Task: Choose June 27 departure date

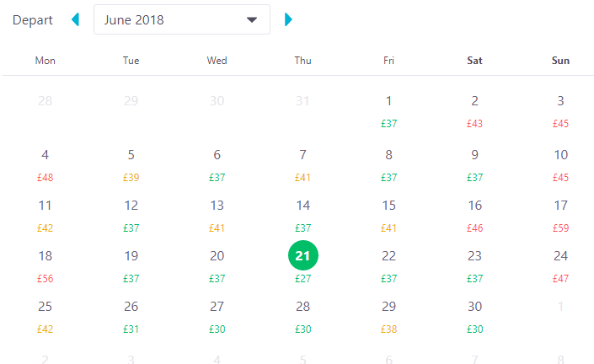Action: 217,315
